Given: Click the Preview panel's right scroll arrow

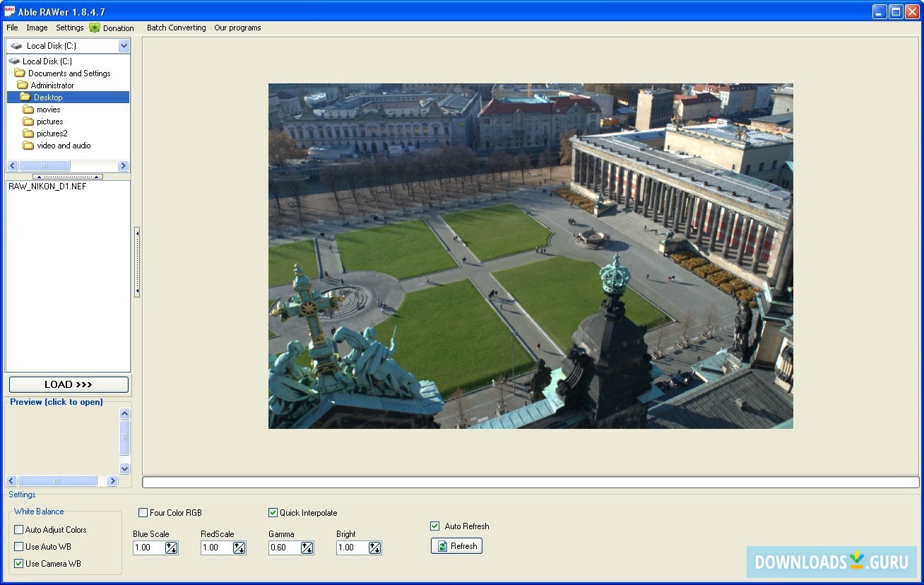Looking at the screenshot, I should [112, 481].
